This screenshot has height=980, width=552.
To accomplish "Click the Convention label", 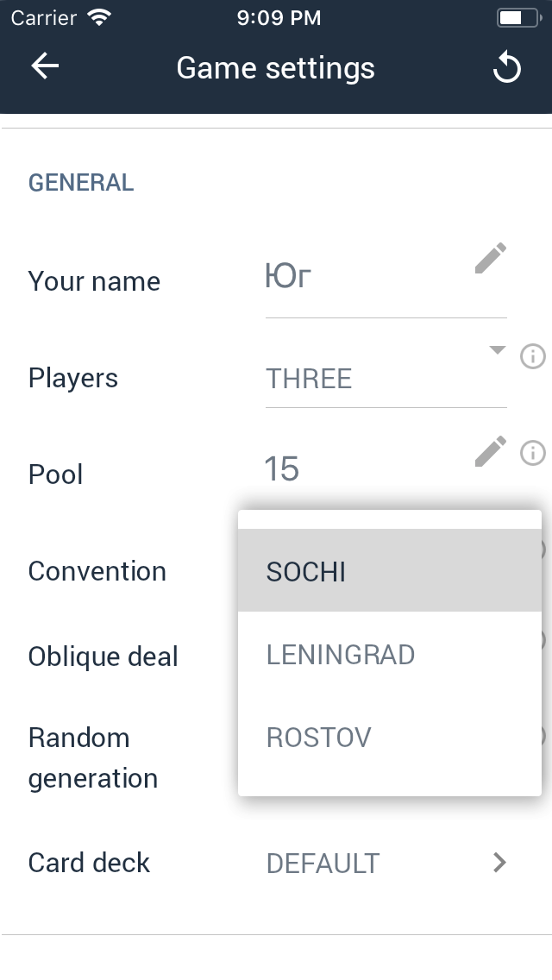I will pyautogui.click(x=97, y=571).
